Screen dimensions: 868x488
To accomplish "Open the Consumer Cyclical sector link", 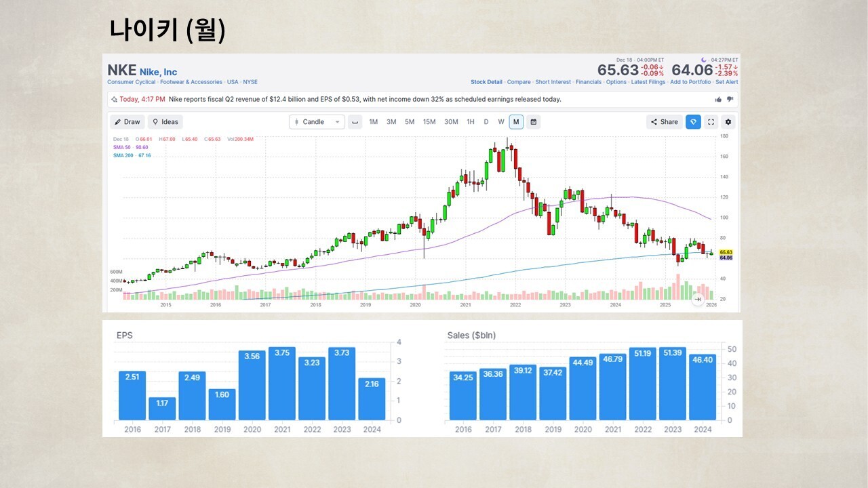I will pos(132,82).
